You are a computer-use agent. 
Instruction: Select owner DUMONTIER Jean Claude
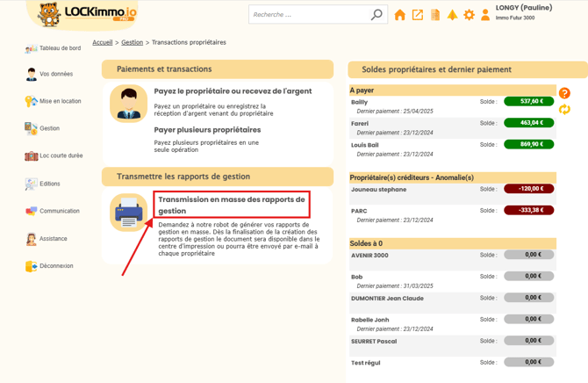(387, 298)
